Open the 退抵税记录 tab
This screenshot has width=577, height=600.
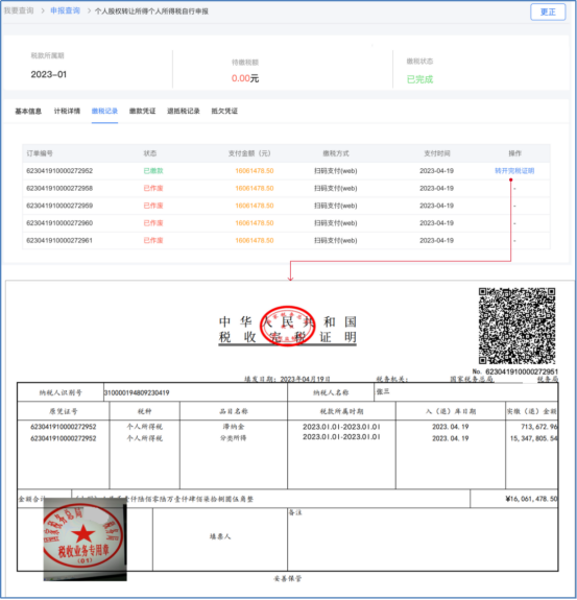(x=183, y=111)
